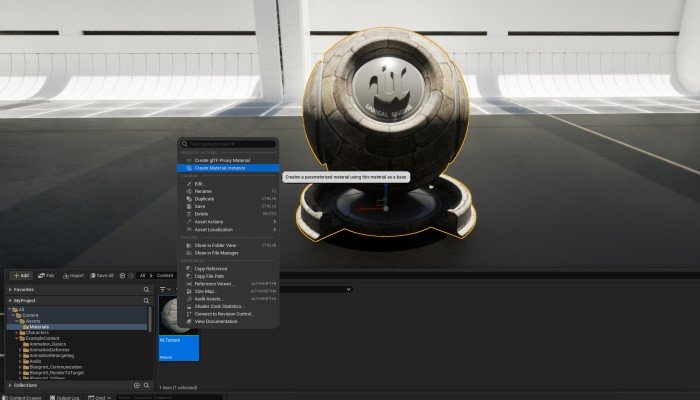
Task: Choose Copy File Path
Action: [x=228, y=276]
